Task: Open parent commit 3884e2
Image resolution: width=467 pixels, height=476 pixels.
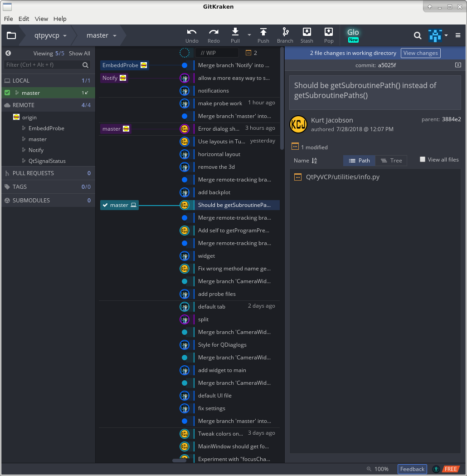Action: click(x=451, y=119)
